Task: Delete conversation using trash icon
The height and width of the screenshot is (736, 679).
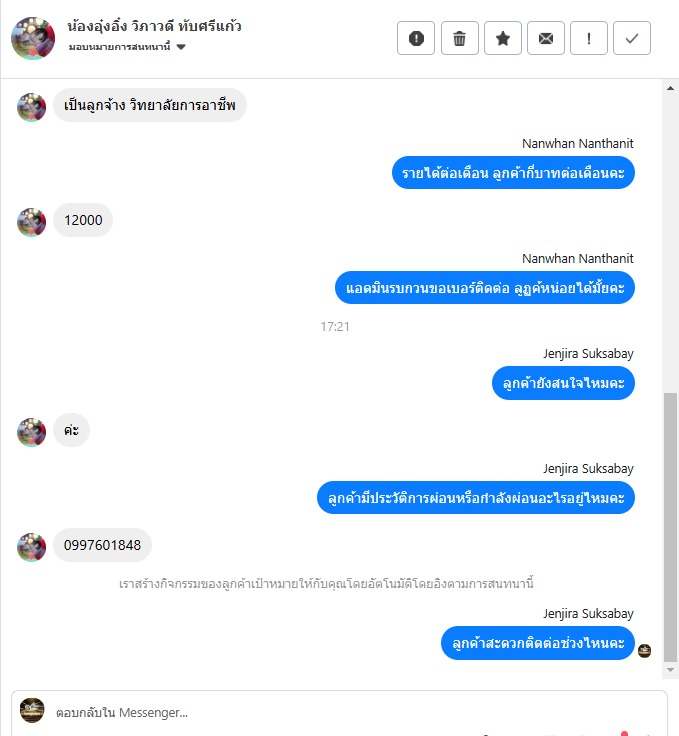Action: pos(459,38)
